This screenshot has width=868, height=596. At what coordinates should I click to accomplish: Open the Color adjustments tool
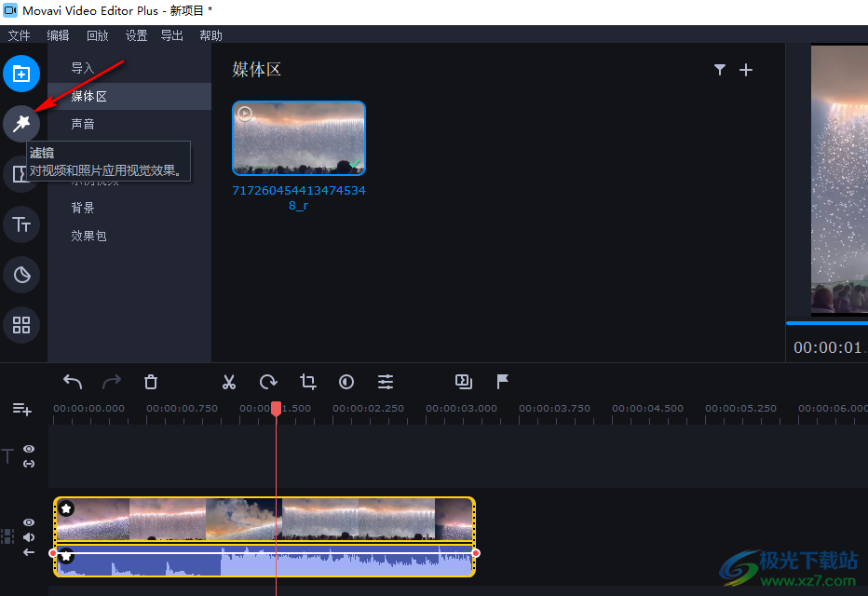(346, 382)
